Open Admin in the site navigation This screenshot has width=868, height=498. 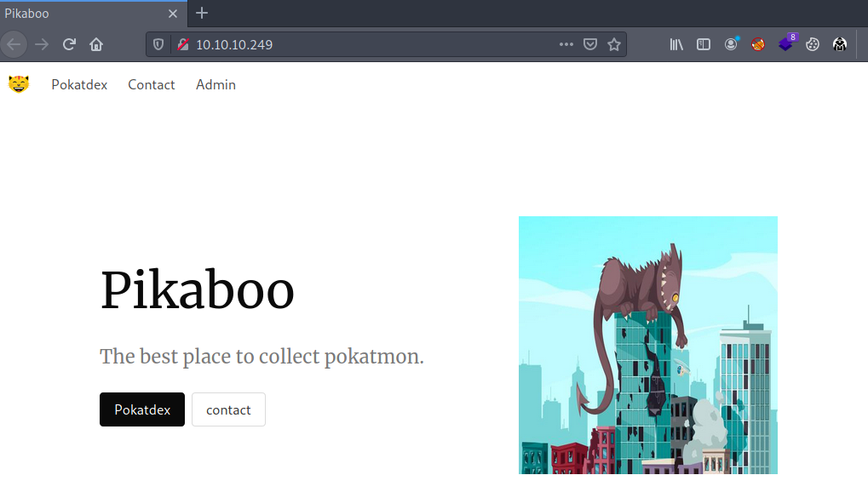216,84
